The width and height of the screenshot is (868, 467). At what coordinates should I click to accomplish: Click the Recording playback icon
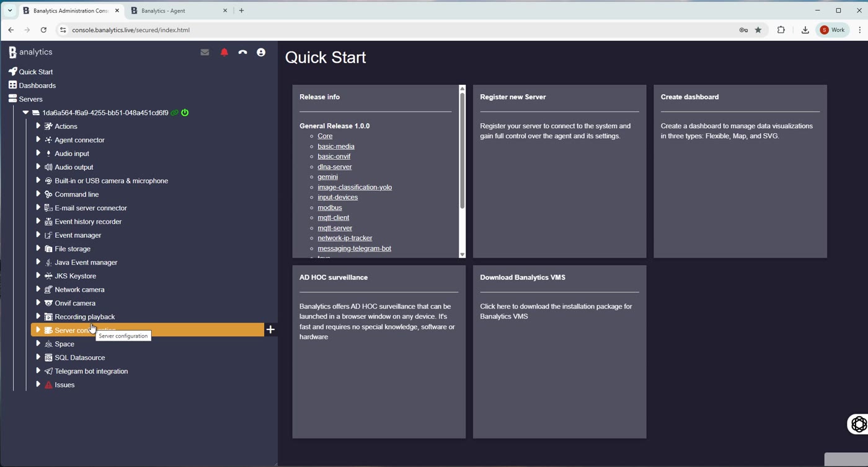(x=48, y=317)
